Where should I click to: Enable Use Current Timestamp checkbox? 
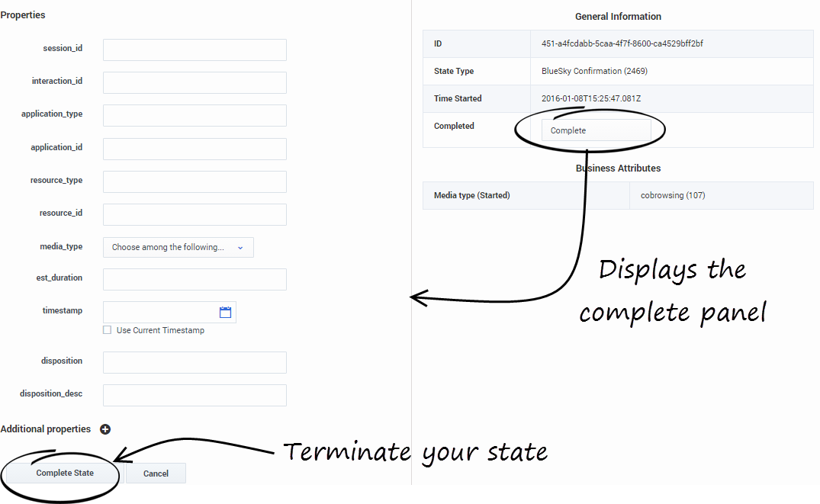(108, 330)
